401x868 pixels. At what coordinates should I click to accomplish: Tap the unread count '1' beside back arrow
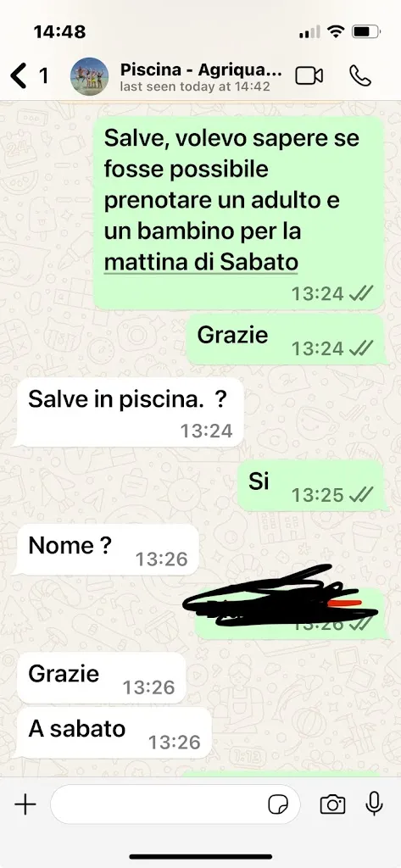[x=43, y=75]
